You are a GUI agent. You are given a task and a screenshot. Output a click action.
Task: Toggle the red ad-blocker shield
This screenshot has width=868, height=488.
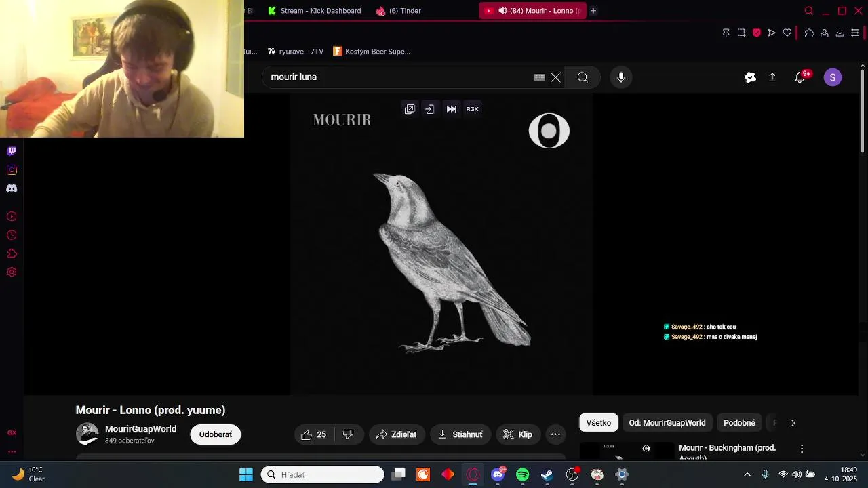757,33
